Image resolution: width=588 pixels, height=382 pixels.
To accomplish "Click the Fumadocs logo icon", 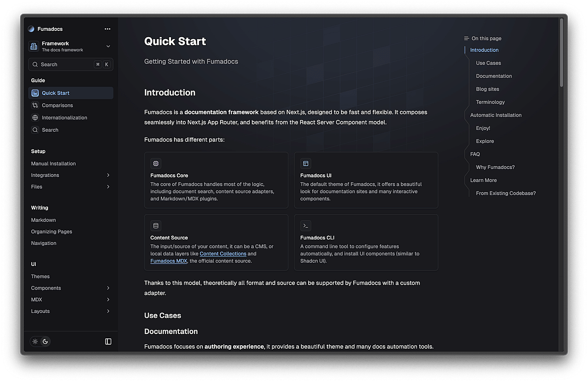I will (31, 29).
